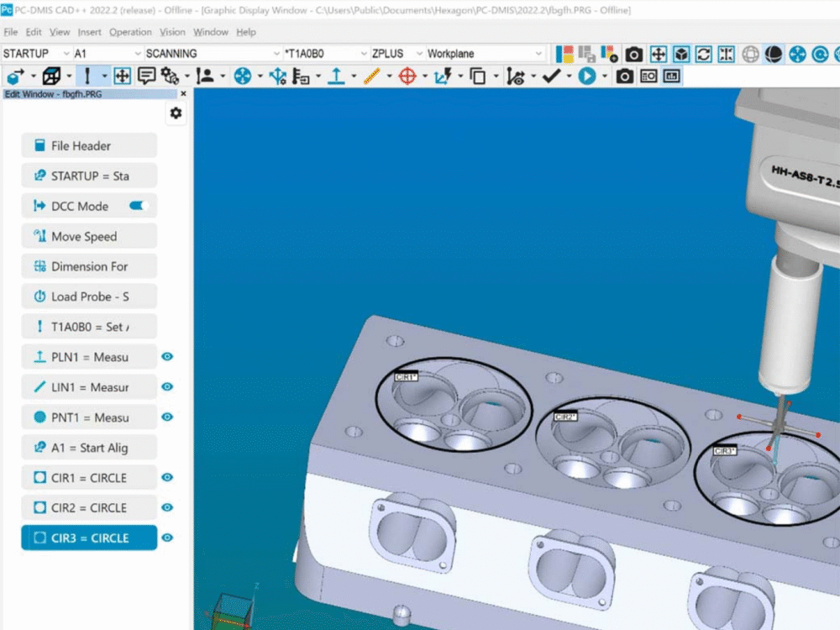The width and height of the screenshot is (840, 630).
Task: Click the CIR2 label in graphic view
Action: [565, 417]
